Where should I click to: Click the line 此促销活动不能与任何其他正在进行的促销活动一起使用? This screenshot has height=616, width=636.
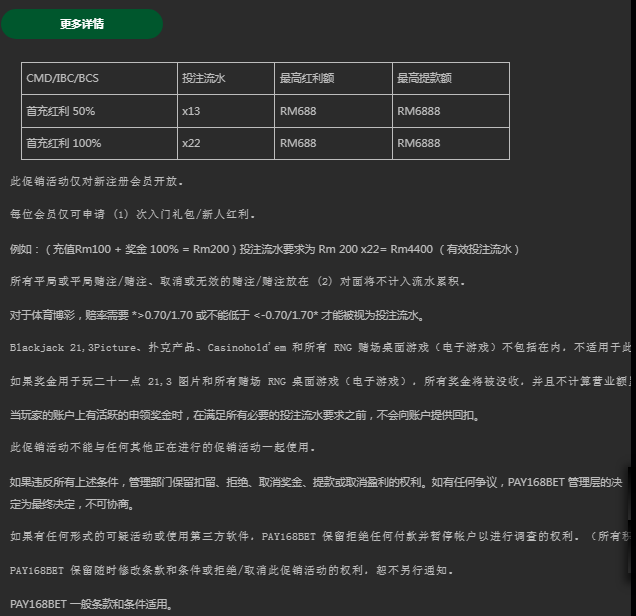click(x=163, y=447)
